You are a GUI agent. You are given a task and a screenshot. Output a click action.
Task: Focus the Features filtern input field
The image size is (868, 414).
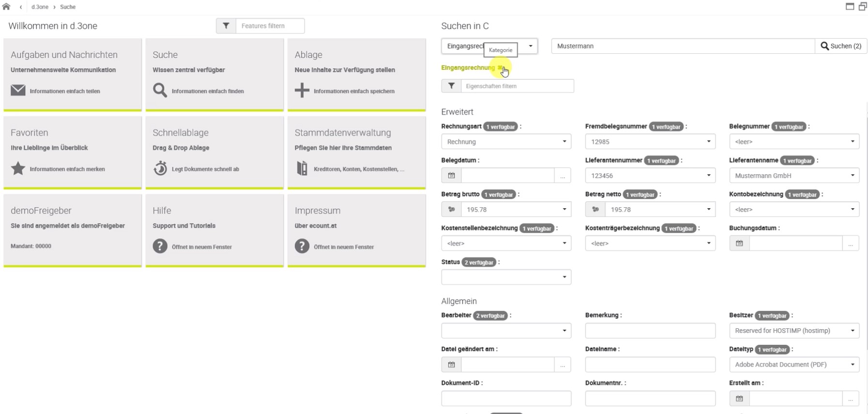point(270,26)
